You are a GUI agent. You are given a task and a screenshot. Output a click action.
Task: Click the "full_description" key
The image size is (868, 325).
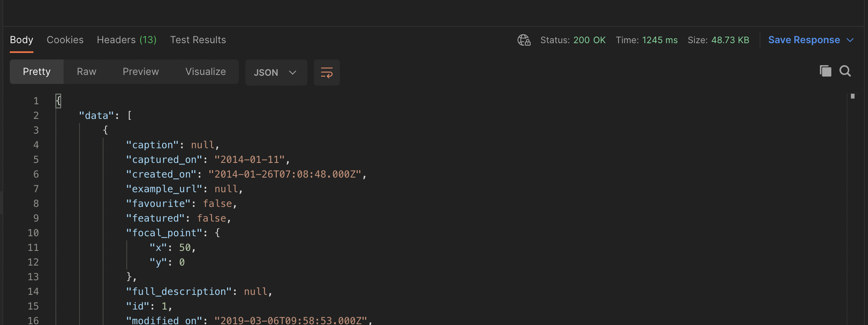(x=179, y=292)
